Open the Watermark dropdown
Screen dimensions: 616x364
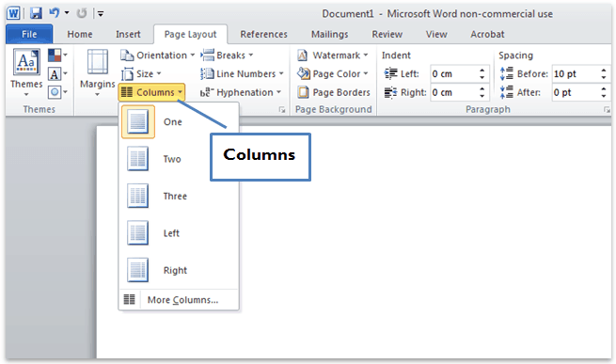[x=332, y=55]
